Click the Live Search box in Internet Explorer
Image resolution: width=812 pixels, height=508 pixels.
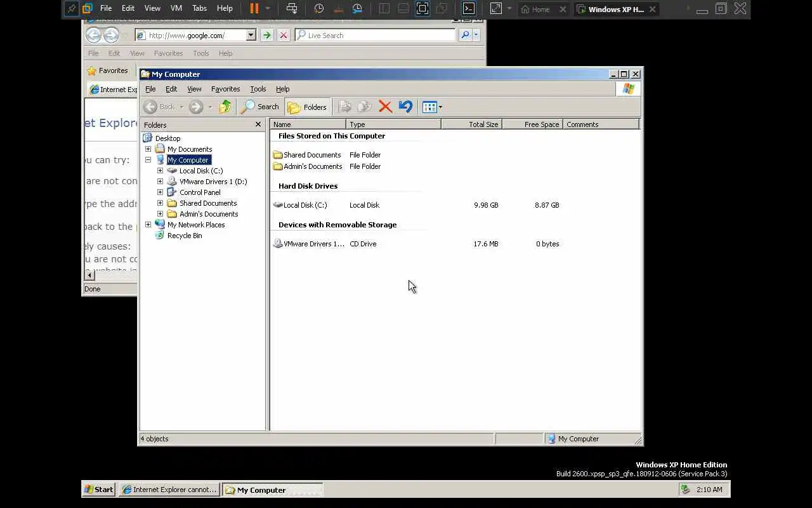coord(374,36)
